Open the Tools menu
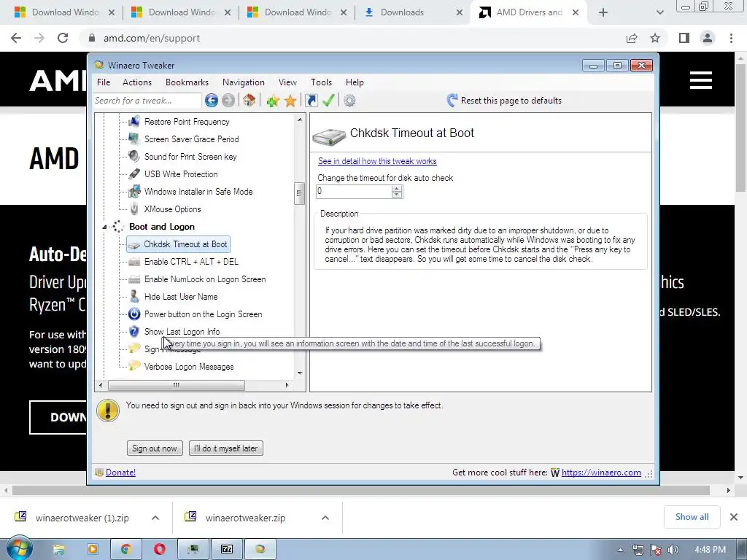 click(x=321, y=82)
